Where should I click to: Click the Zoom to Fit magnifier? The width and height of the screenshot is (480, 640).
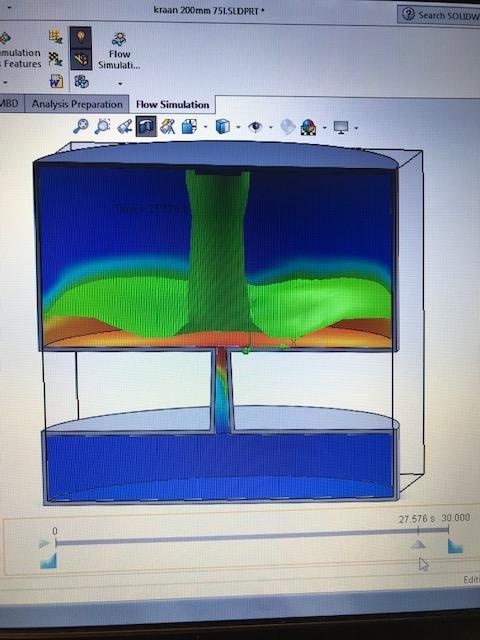[x=81, y=126]
